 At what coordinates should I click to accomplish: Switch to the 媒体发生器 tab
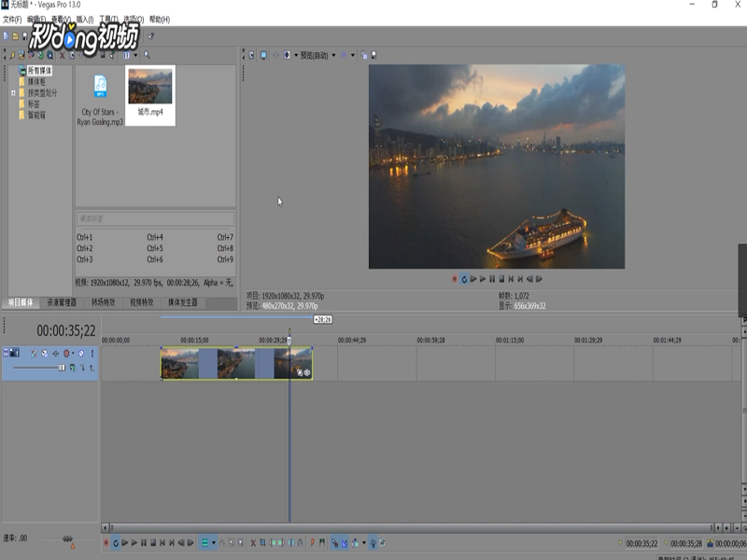pyautogui.click(x=182, y=302)
